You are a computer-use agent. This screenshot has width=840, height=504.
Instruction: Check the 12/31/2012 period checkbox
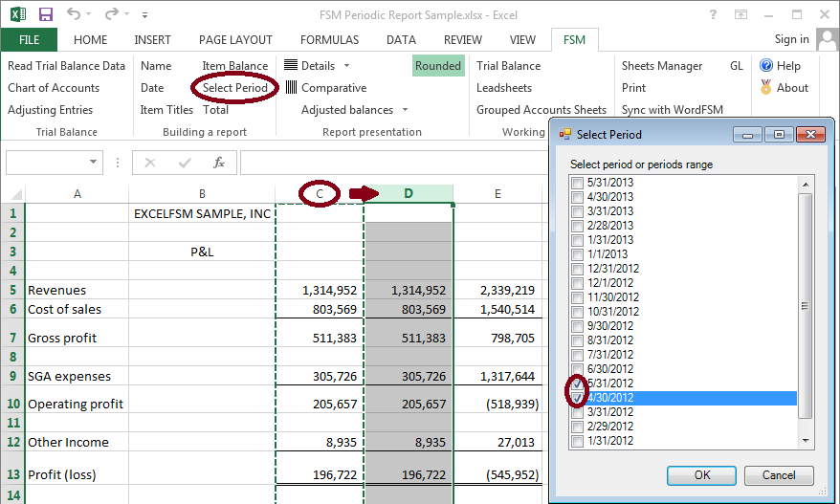577,269
